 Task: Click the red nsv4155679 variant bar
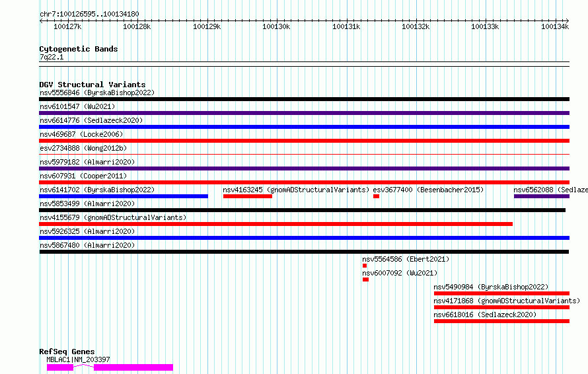coord(276,224)
